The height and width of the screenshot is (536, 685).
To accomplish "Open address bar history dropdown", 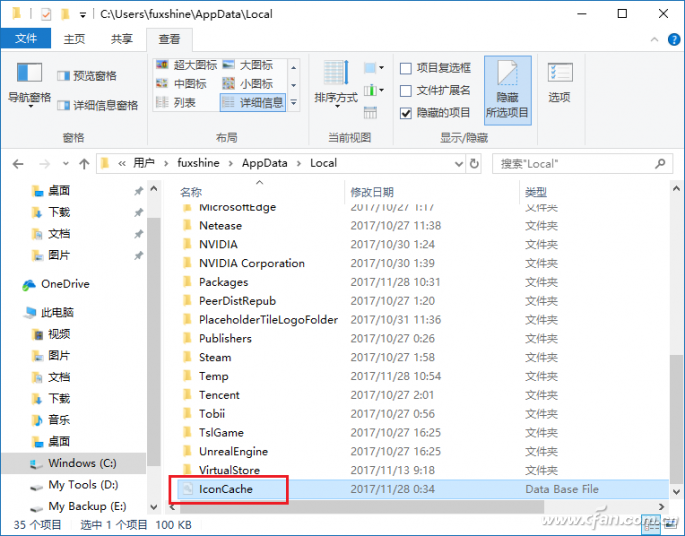I will click(458, 164).
